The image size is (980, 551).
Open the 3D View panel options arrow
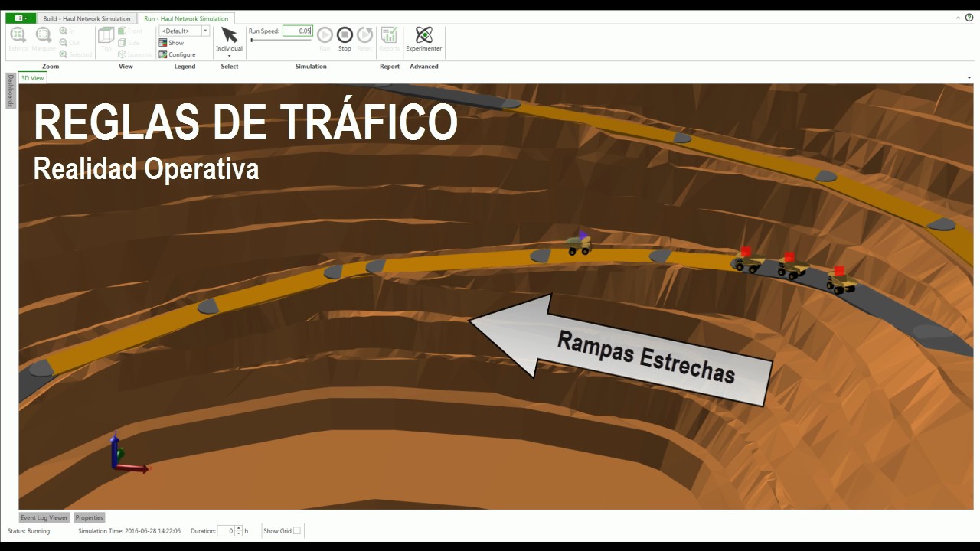969,78
